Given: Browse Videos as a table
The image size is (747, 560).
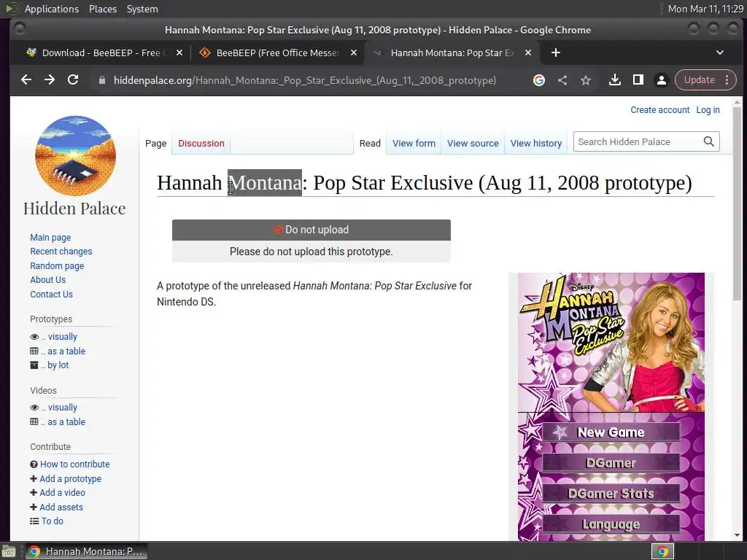Looking at the screenshot, I should pos(63,421).
